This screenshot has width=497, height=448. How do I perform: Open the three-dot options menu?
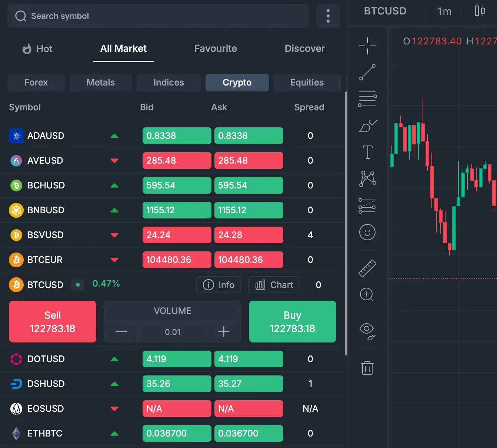coord(328,16)
